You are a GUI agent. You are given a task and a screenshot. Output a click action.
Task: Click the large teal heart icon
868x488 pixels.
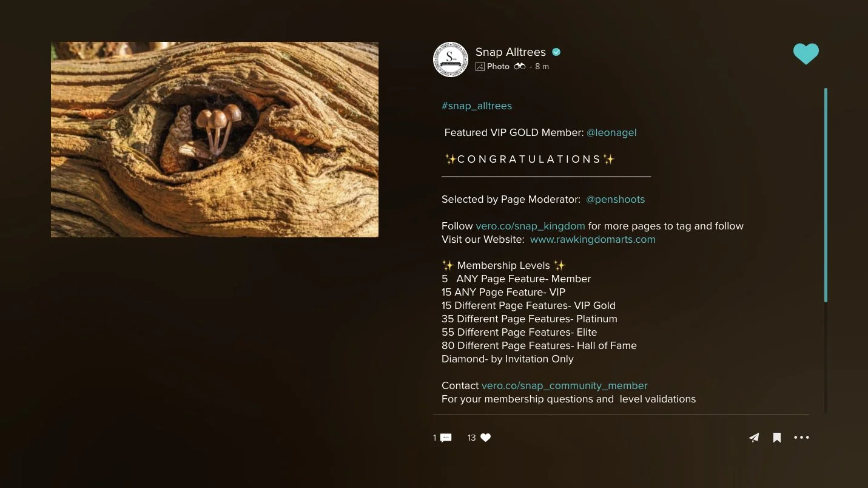click(x=806, y=54)
